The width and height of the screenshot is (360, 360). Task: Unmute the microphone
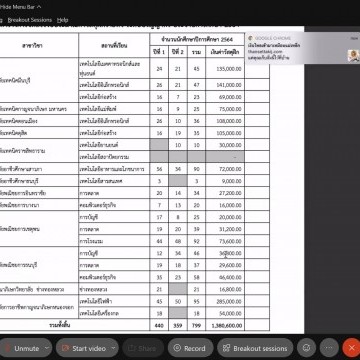(x=22, y=348)
